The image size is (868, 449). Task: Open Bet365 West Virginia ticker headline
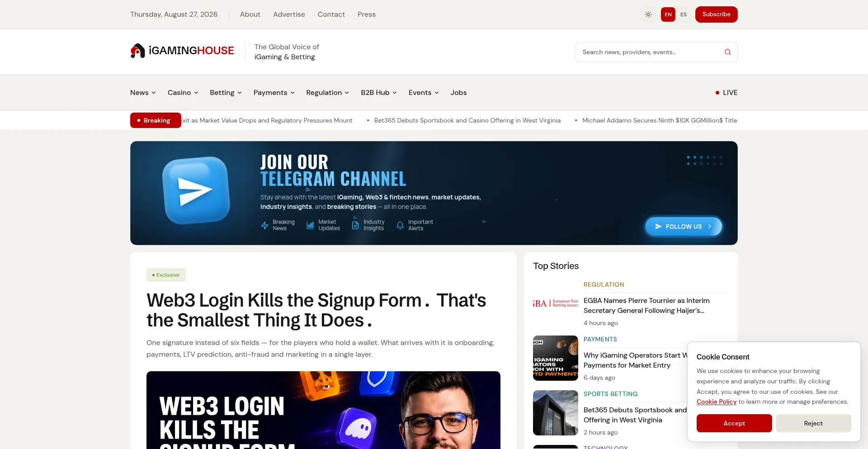pos(467,120)
